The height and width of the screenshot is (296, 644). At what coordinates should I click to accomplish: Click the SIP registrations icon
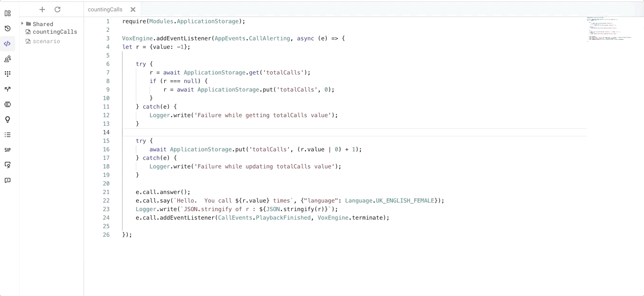pos(8,150)
